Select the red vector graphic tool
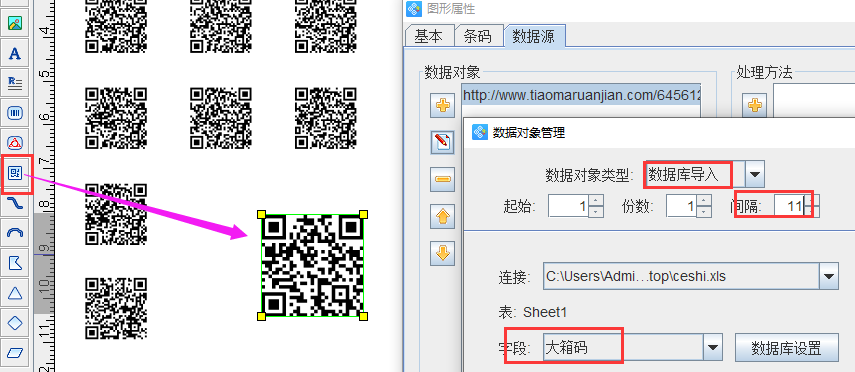 tap(15, 143)
